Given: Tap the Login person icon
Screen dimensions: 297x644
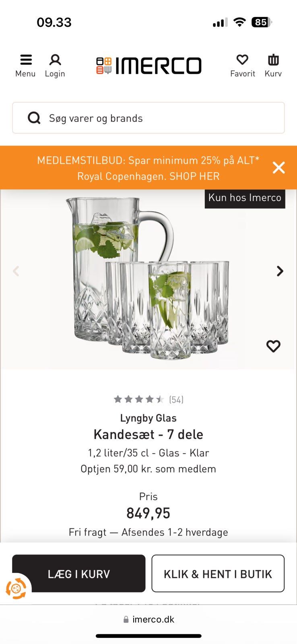Looking at the screenshot, I should click(55, 60).
